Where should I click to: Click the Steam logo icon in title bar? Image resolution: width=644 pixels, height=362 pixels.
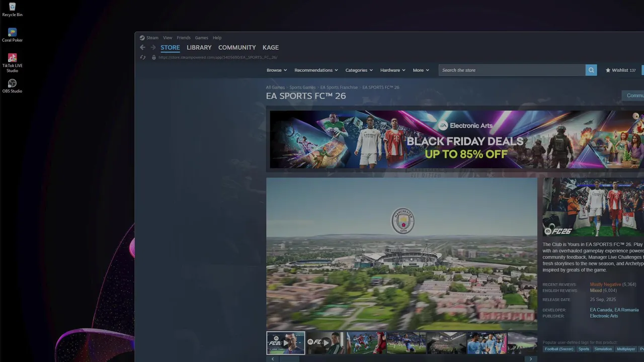pos(142,38)
